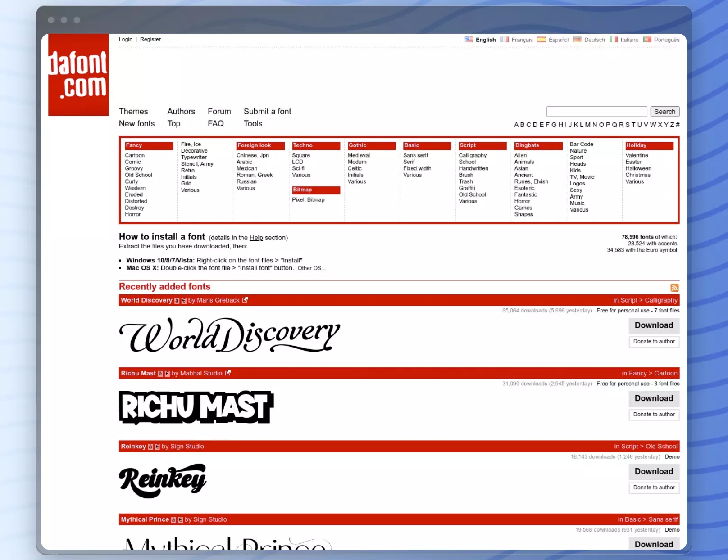Focus the font search input field
728x560 pixels.
click(x=597, y=112)
